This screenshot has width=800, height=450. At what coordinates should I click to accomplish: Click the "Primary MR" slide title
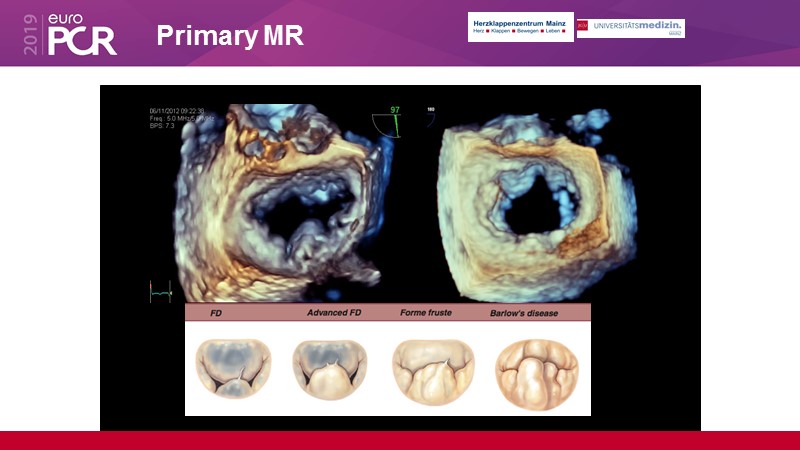pyautogui.click(x=230, y=36)
